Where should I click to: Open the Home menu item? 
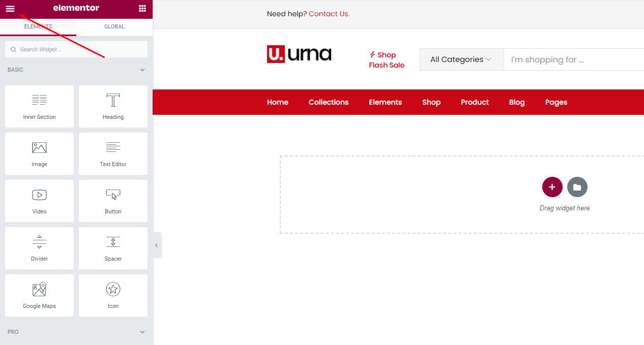click(278, 102)
